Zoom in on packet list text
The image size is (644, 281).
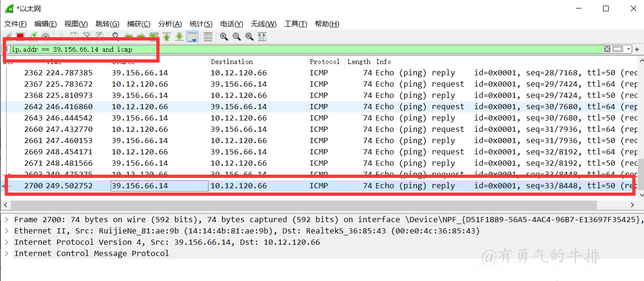(224, 37)
